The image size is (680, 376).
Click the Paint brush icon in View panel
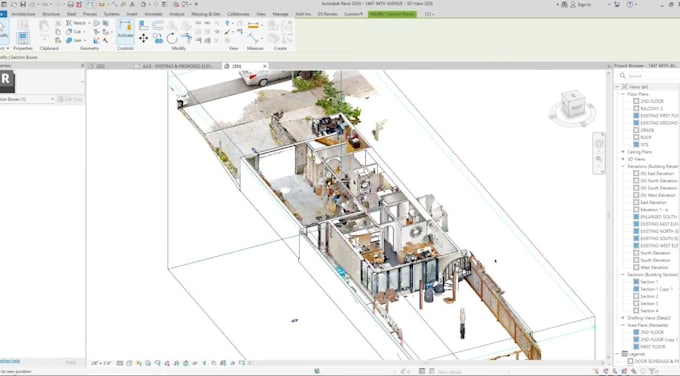point(227,32)
